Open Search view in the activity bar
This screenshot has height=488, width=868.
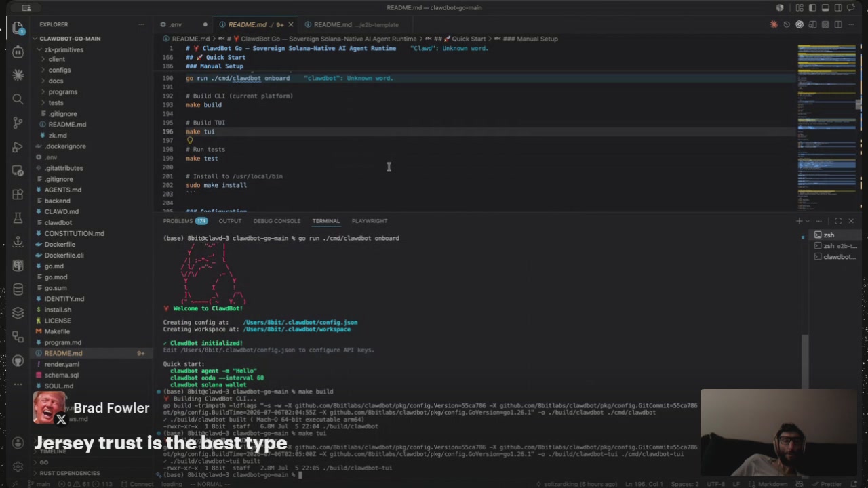pos(18,99)
